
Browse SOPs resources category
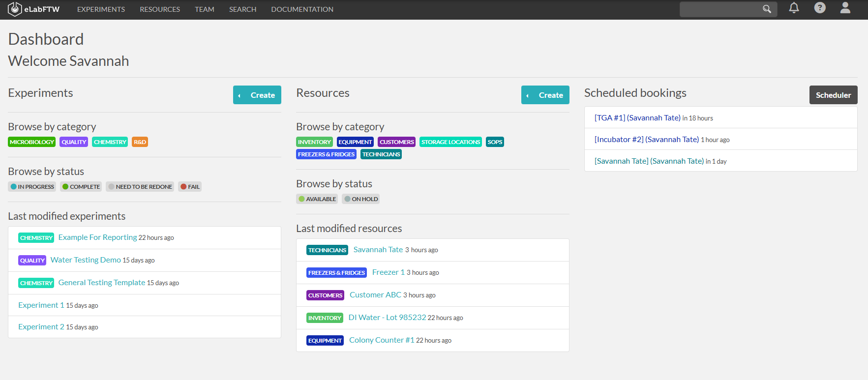pos(495,142)
